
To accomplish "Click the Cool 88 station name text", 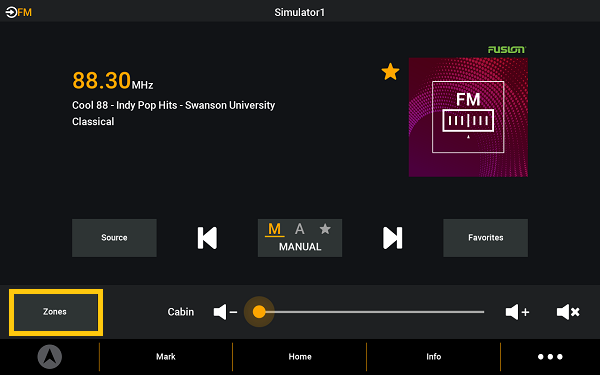I will [173, 105].
